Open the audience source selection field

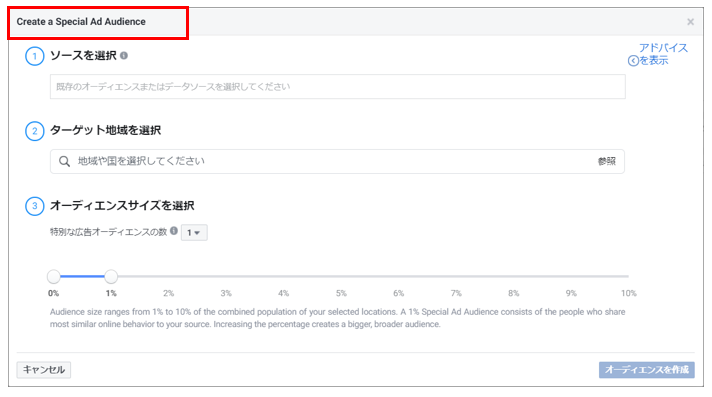337,87
